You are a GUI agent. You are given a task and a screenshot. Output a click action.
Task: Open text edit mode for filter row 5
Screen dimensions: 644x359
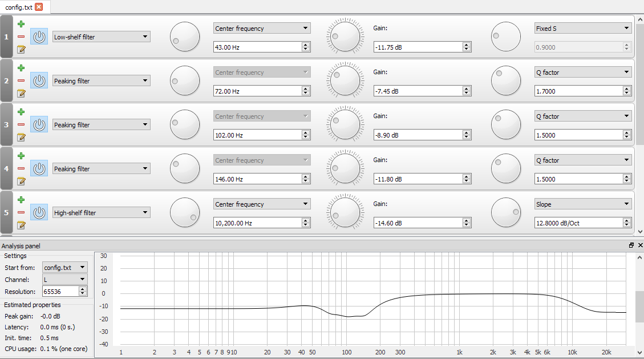21,225
